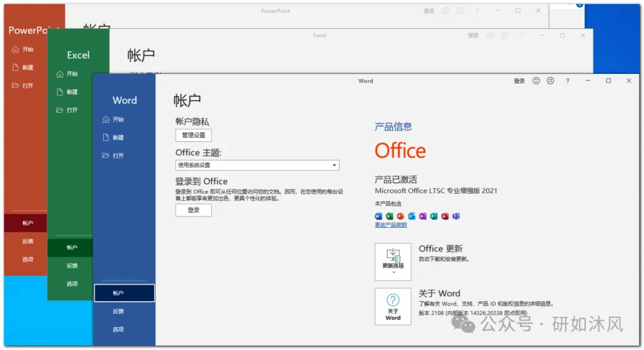644x350 pixels.
Task: Select 打开 in the PowerPoint window sidebar
Action: click(23, 85)
